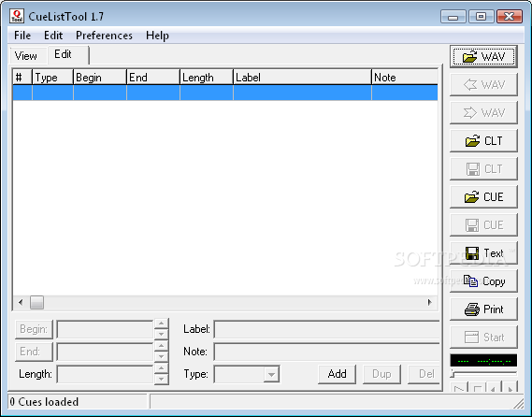The height and width of the screenshot is (417, 532).
Task: Click the play button under position slider
Action: [x=459, y=388]
